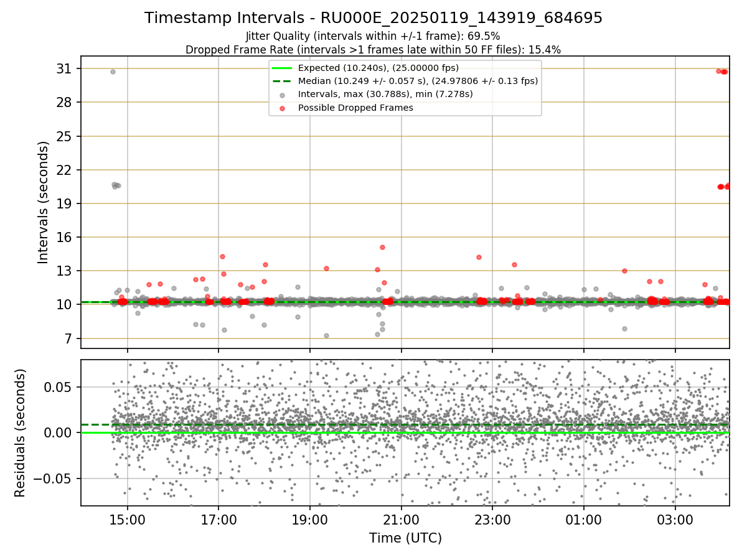Click the y-axis tick label 19

point(65,203)
